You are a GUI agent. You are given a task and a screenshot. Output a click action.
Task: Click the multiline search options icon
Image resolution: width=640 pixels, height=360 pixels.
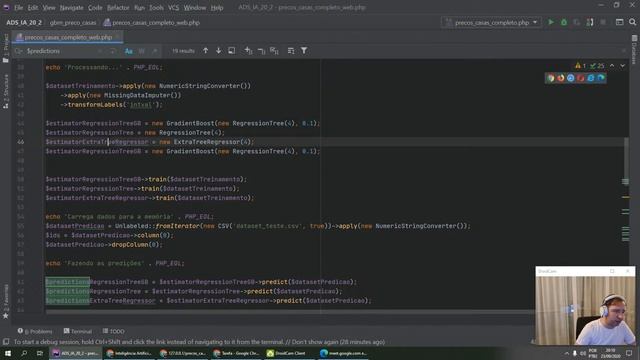pos(291,51)
